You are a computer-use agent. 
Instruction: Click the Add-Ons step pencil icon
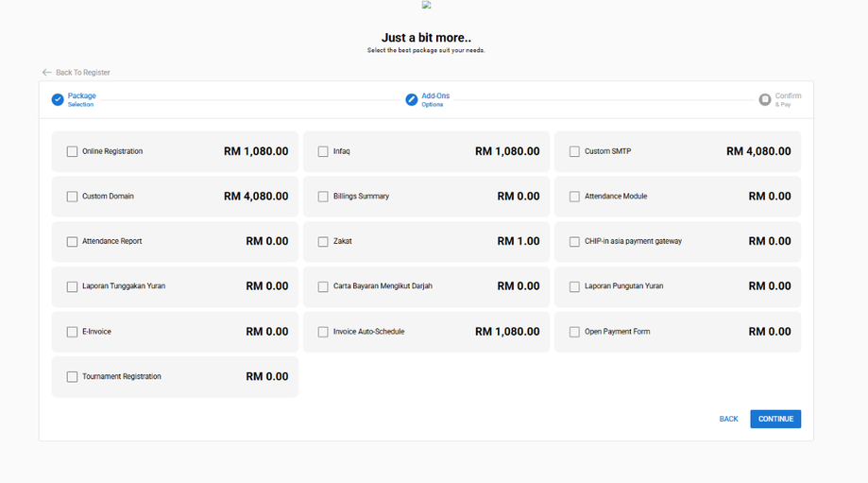click(x=411, y=99)
